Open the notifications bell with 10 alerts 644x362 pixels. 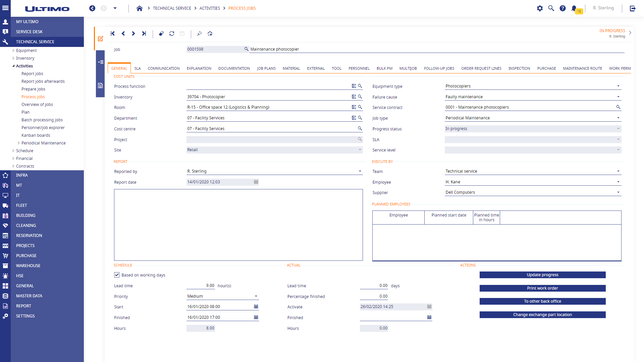click(574, 8)
